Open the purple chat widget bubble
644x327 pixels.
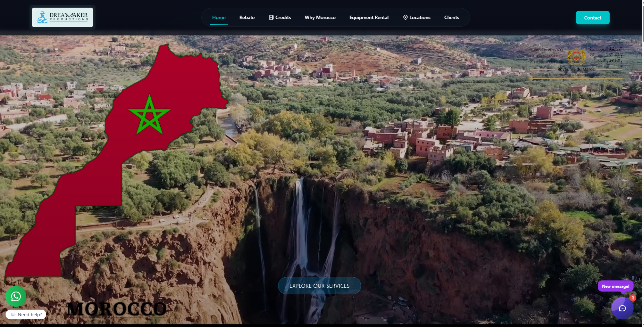[622, 308]
